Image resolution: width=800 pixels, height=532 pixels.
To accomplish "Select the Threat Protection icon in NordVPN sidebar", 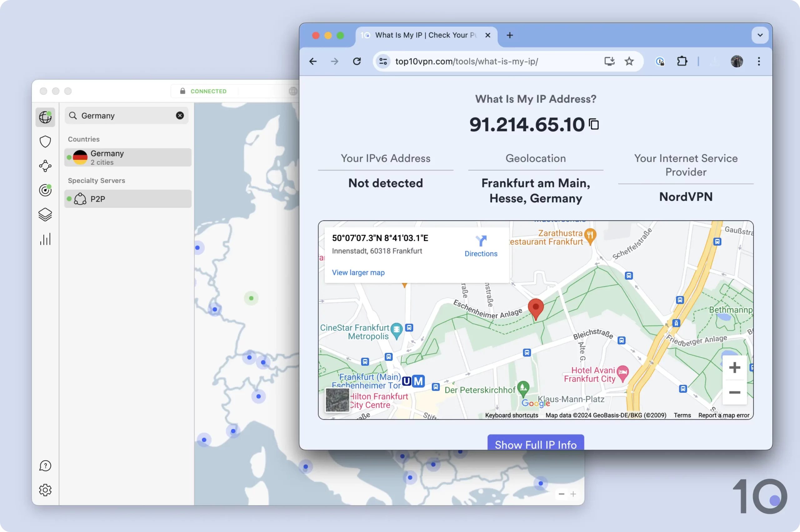I will 45,141.
